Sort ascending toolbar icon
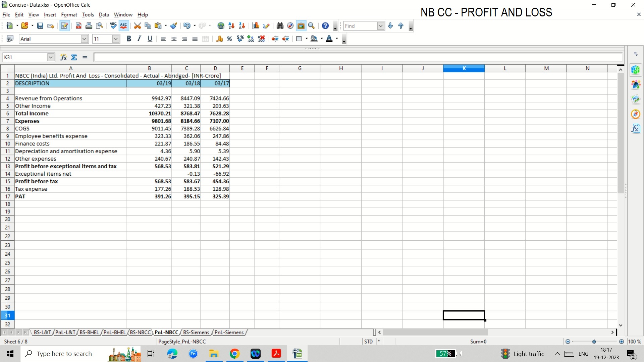644x362 pixels. click(x=231, y=26)
